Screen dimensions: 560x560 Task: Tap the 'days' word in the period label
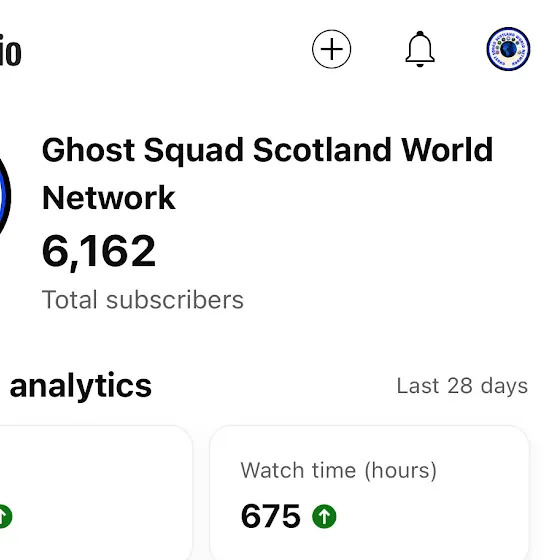[504, 386]
